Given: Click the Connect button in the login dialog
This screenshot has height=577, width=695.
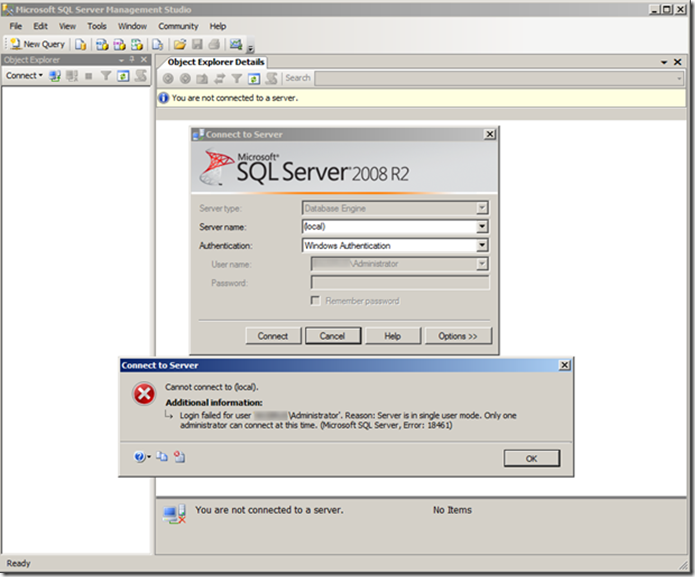Looking at the screenshot, I should pos(273,336).
